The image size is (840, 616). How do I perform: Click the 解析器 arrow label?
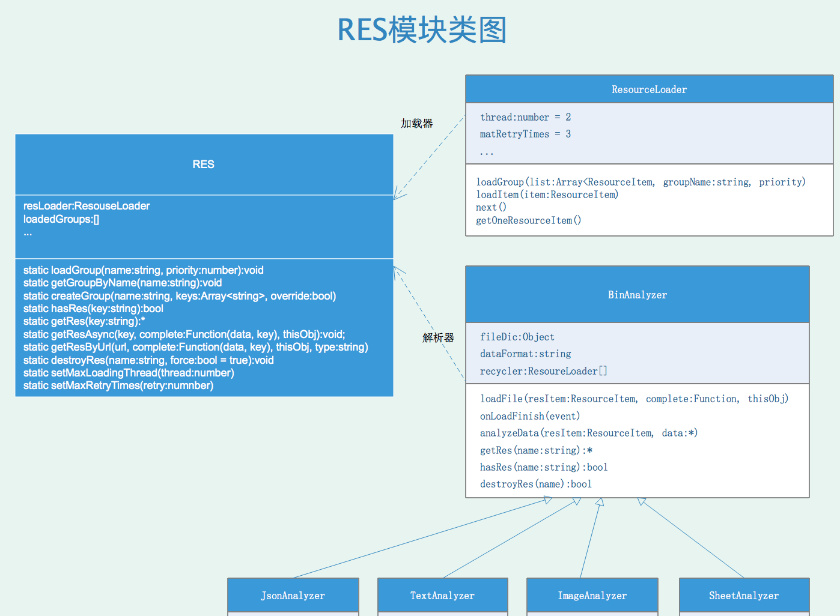click(x=438, y=337)
